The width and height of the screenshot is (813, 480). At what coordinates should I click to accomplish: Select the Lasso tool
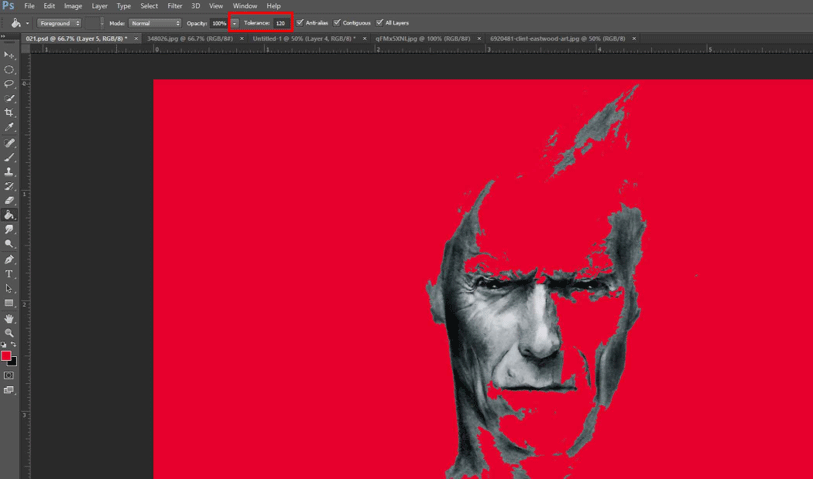[9, 84]
